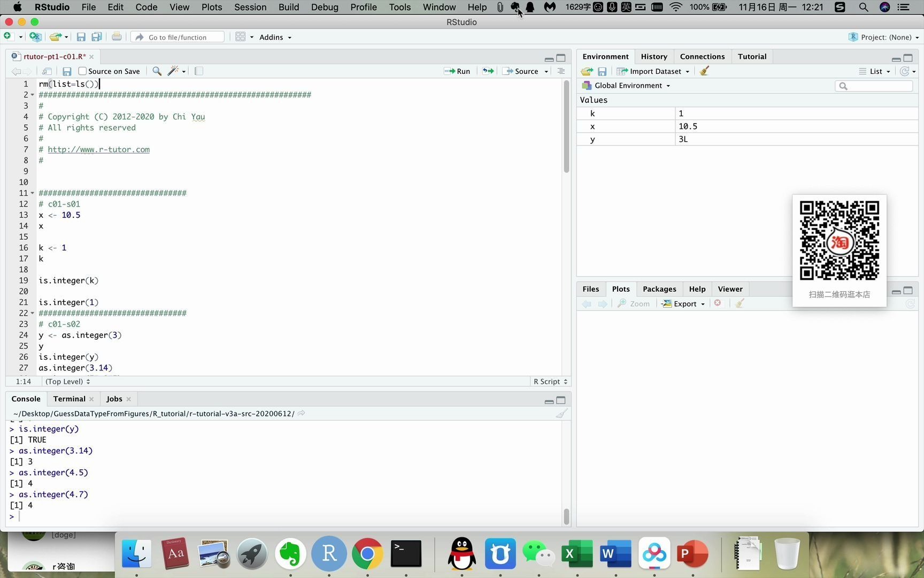Go to previous plot arrow
Screen dimensions: 924x578
587,303
